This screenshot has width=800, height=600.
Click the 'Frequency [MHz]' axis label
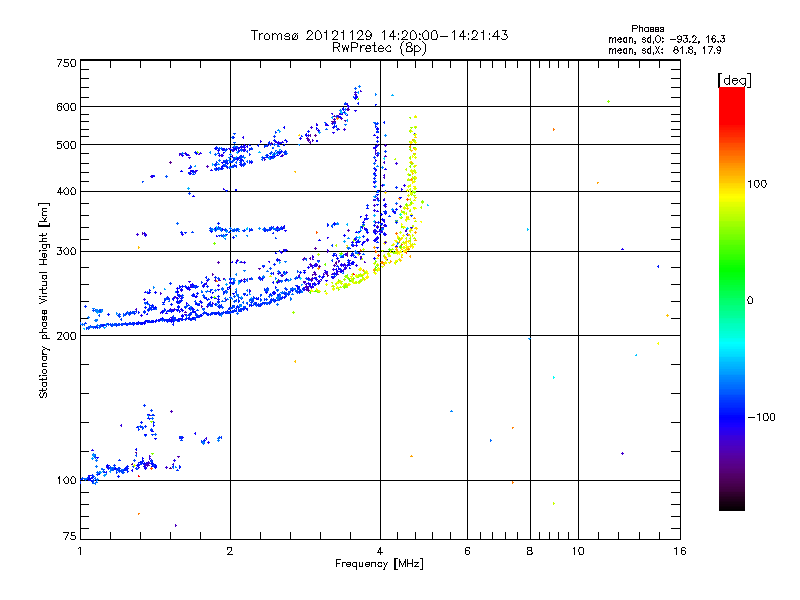tap(379, 564)
